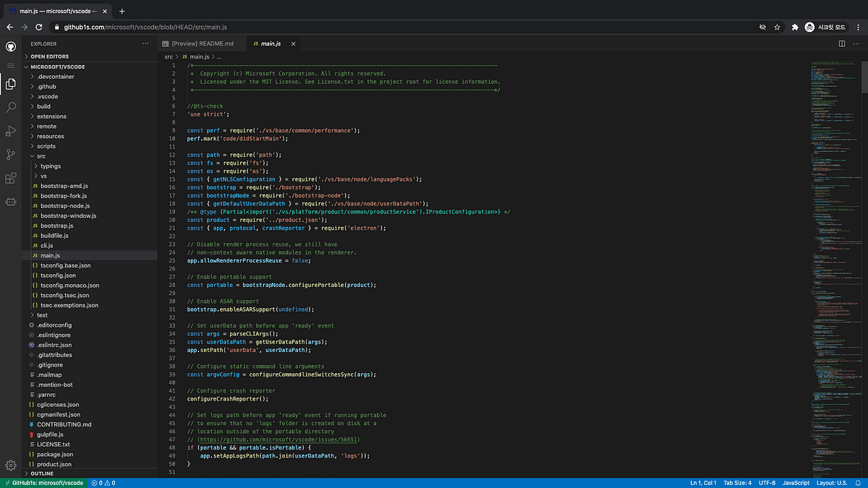Open the github.com issues link in comment
The width and height of the screenshot is (868, 488).
pyautogui.click(x=277, y=440)
